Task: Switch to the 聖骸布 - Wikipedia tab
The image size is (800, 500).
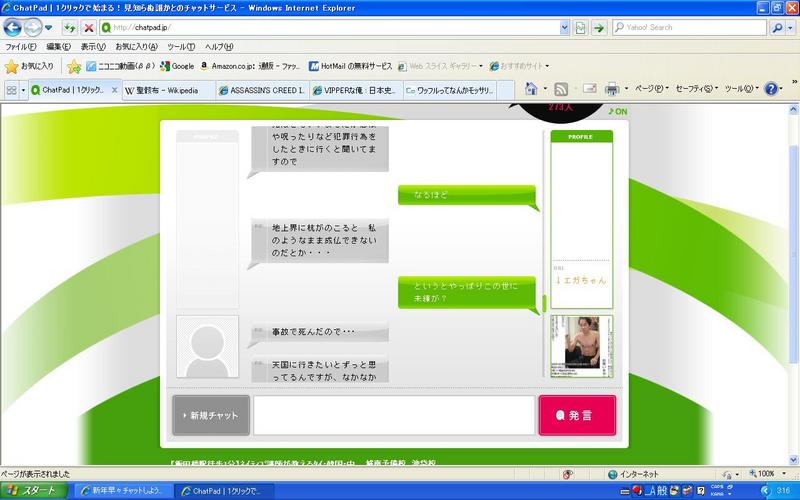Action: pos(168,91)
